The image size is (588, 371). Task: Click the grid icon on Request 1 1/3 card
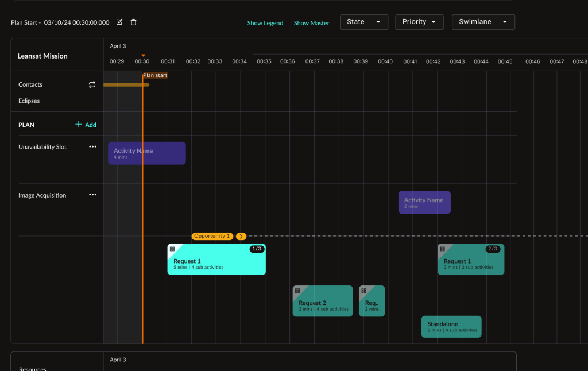click(x=172, y=249)
